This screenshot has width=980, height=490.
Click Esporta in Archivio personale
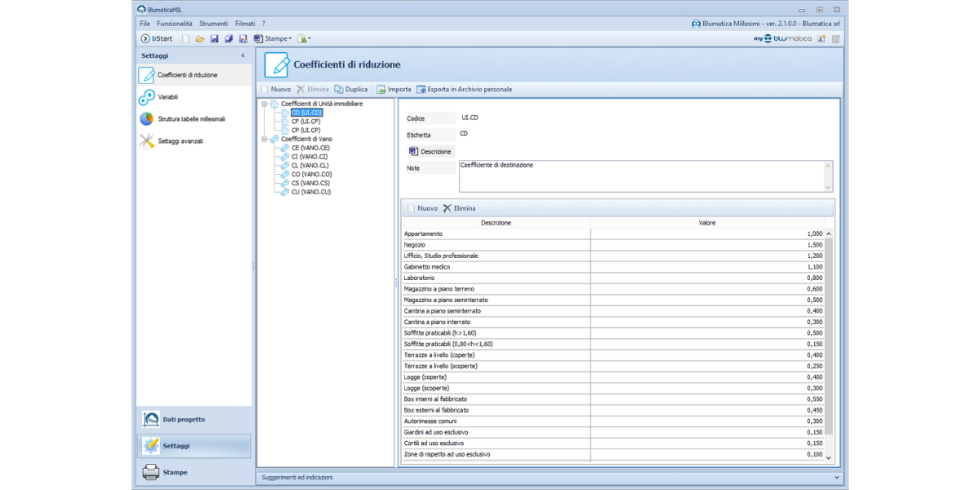tap(464, 89)
